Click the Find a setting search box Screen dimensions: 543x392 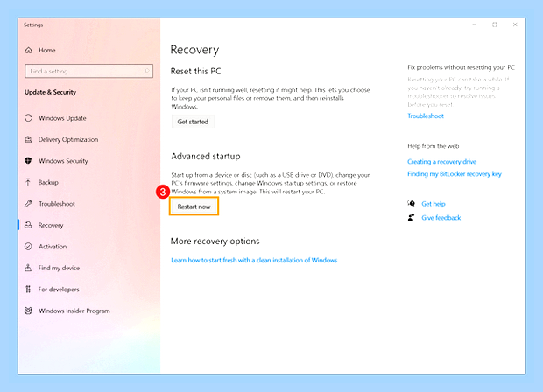click(x=88, y=71)
